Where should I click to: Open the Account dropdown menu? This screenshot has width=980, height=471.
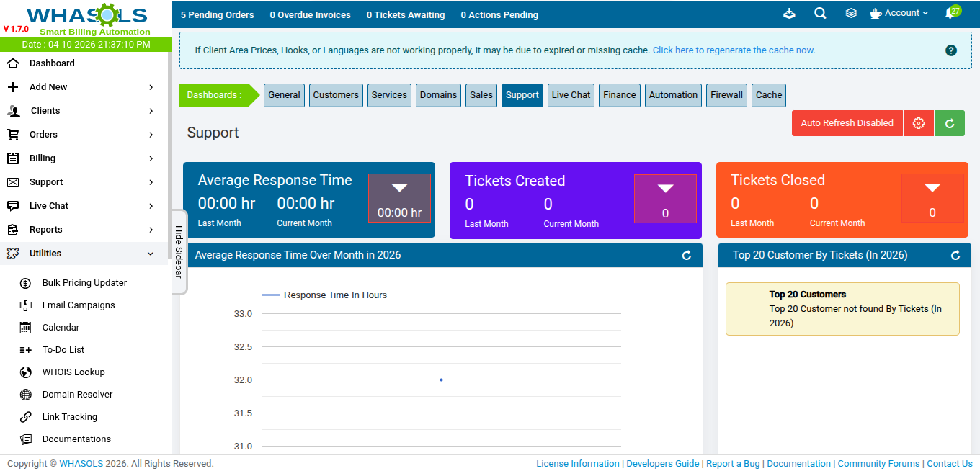pos(901,13)
